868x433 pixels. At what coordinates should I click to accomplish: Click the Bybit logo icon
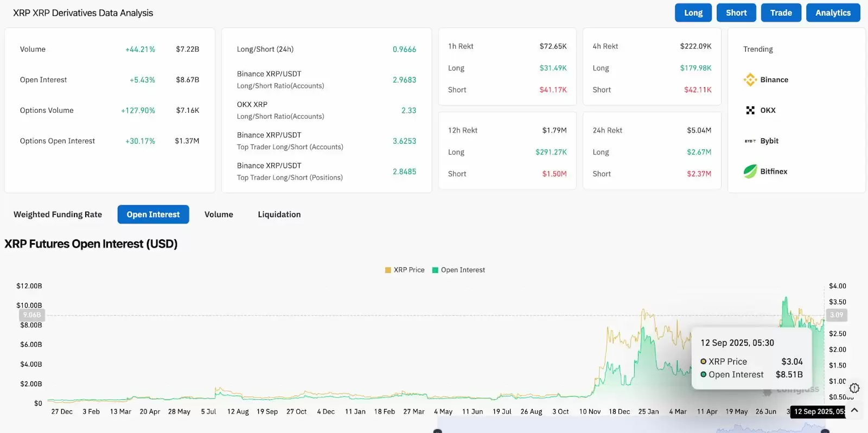(x=750, y=141)
